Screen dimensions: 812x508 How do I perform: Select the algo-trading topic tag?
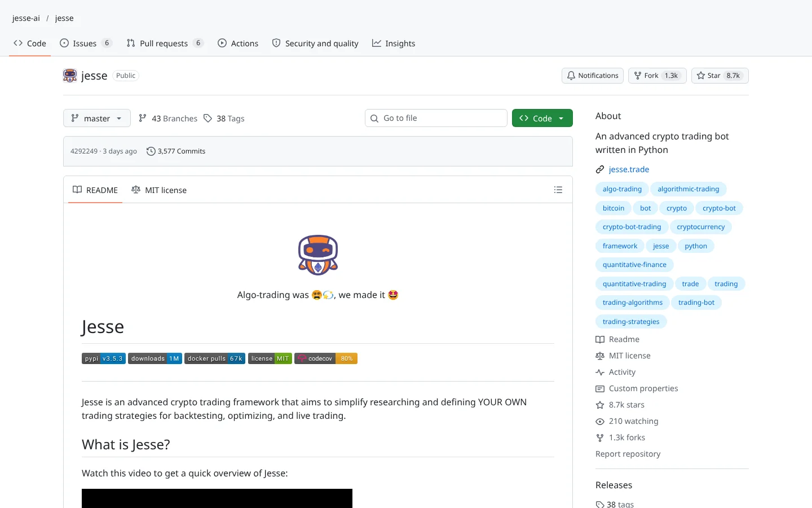pyautogui.click(x=622, y=189)
